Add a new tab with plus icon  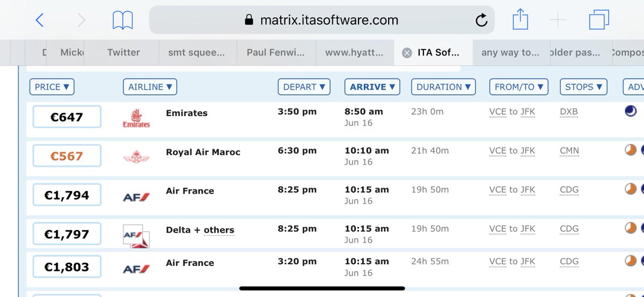coord(558,20)
